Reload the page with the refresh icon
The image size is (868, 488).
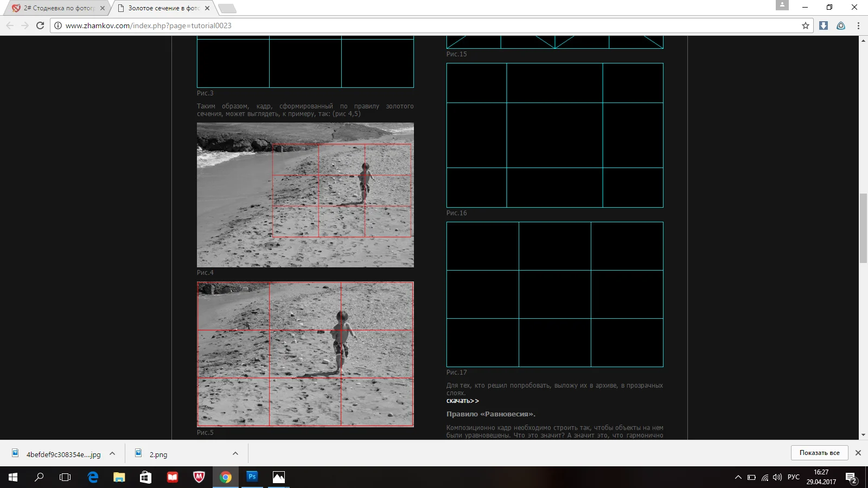pos(40,25)
